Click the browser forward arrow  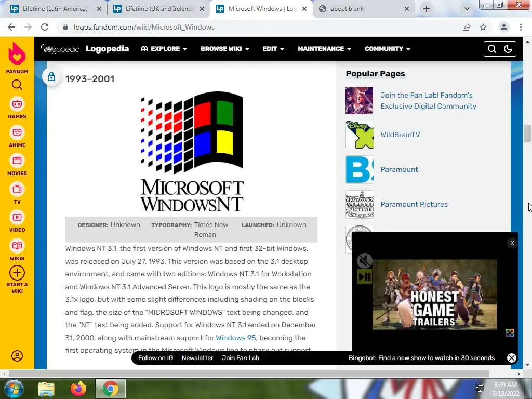click(x=28, y=27)
